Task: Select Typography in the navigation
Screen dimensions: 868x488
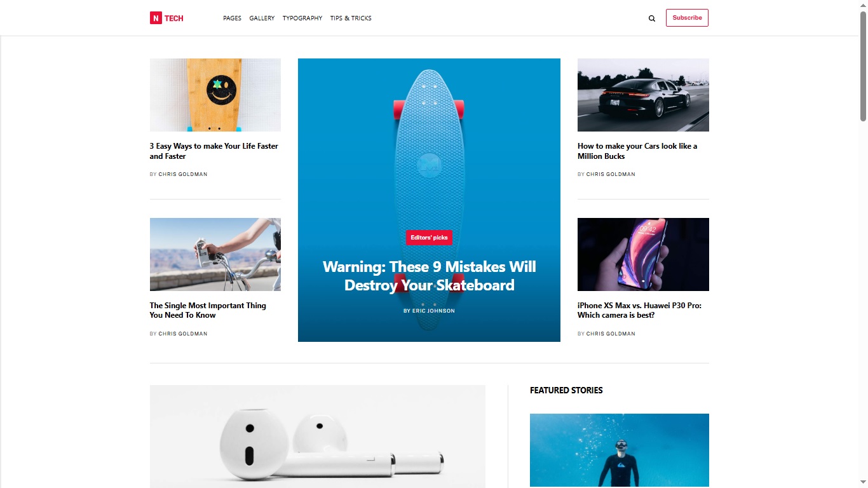Action: pyautogui.click(x=302, y=18)
